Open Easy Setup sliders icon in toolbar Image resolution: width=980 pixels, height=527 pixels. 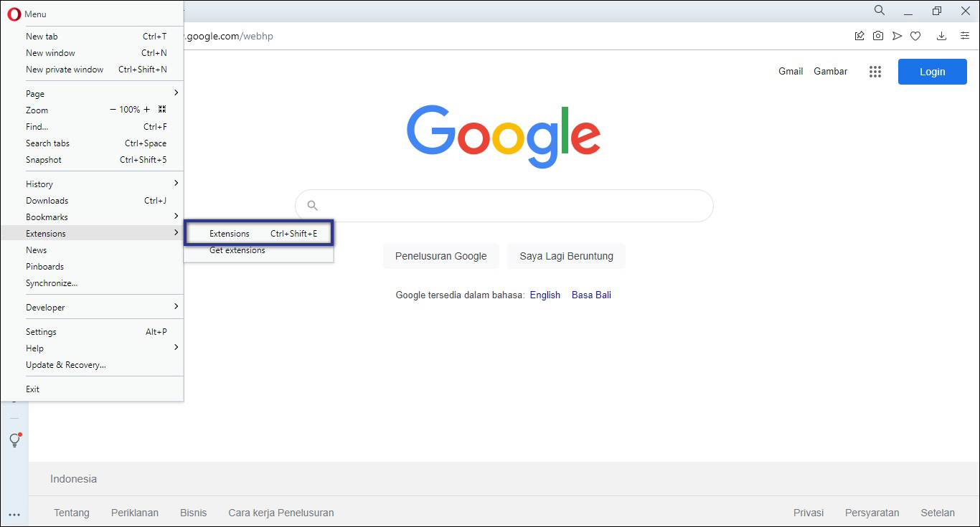[965, 35]
